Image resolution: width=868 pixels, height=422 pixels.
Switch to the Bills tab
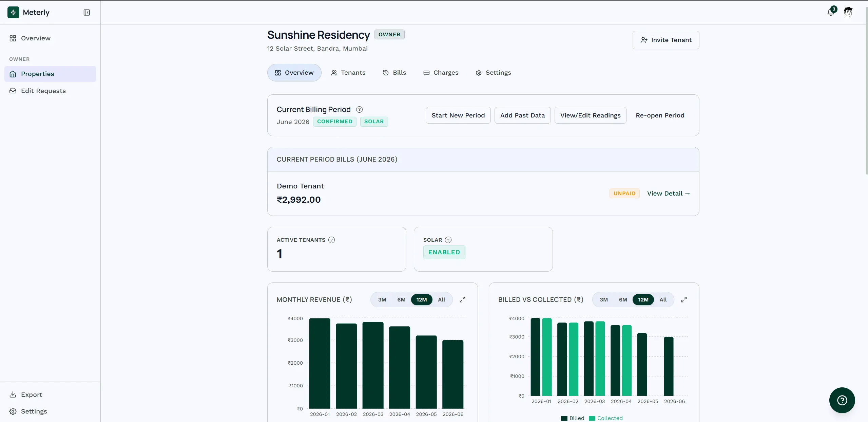394,73
